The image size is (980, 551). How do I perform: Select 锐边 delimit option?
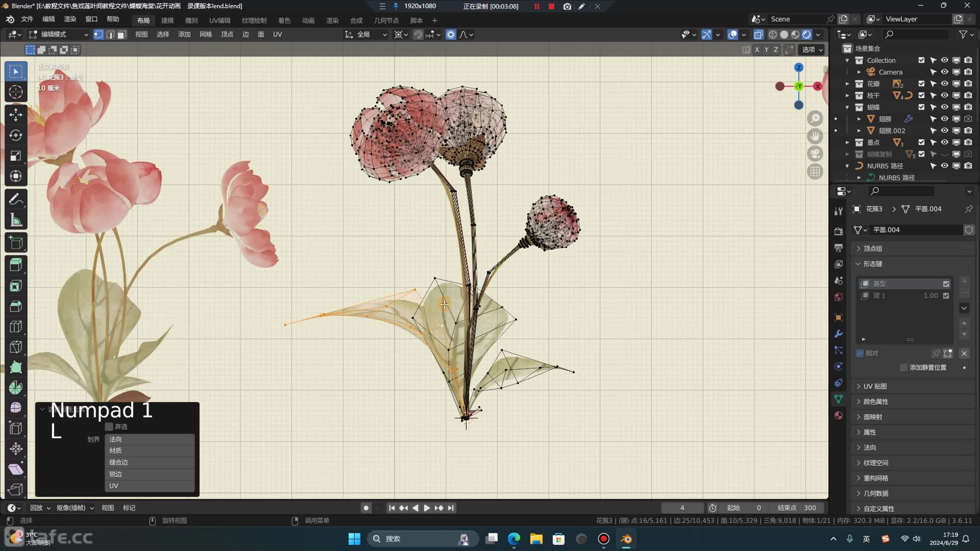150,474
